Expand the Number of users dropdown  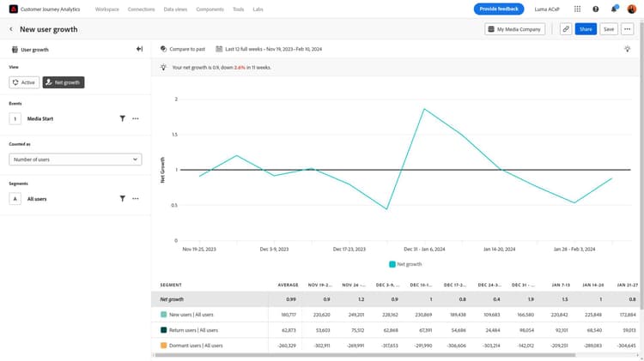tap(76, 159)
